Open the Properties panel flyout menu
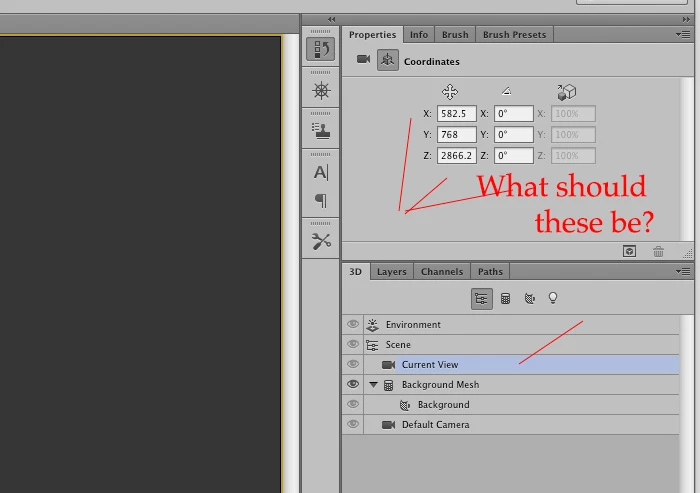700x493 pixels. tap(683, 34)
